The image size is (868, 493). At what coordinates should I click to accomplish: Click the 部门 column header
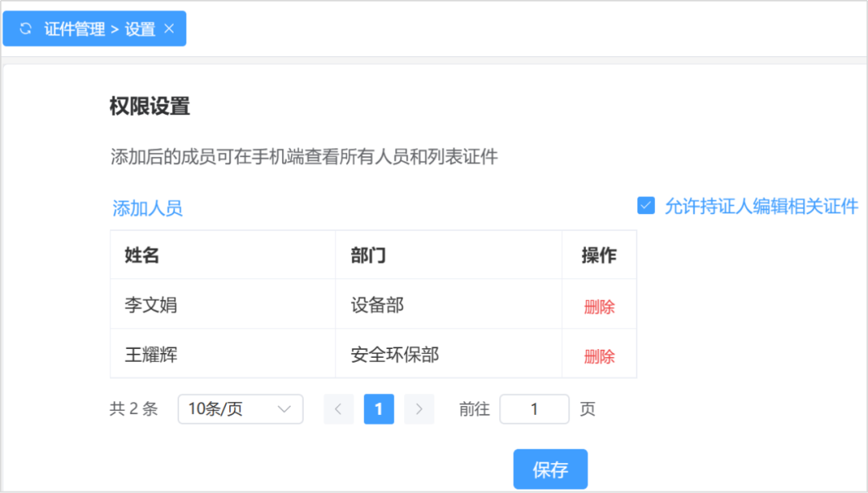(368, 256)
